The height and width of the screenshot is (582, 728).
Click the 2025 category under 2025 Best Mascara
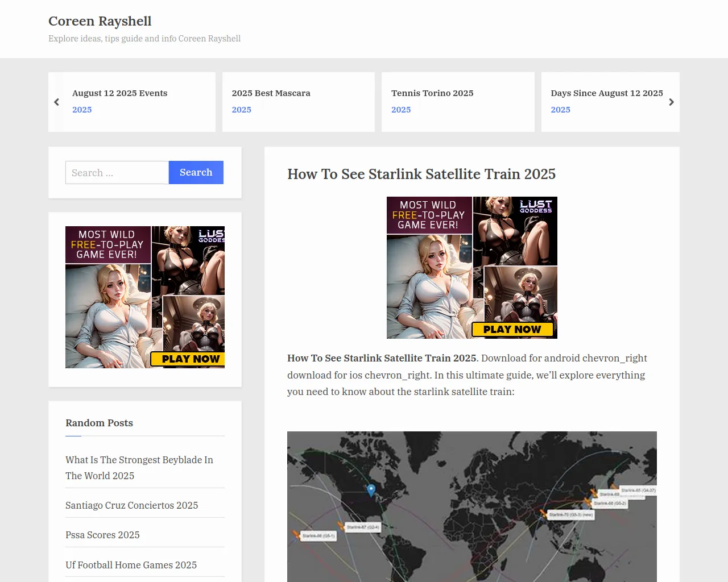pos(241,110)
